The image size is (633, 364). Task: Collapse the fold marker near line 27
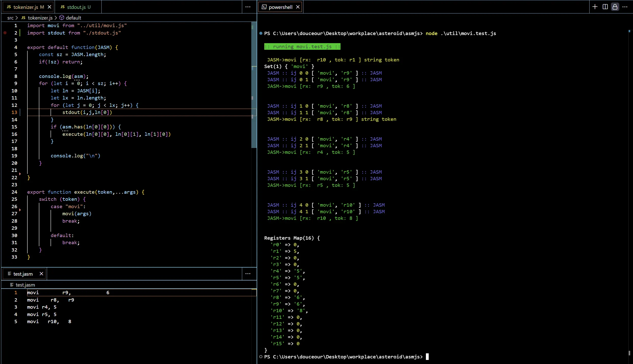(x=20, y=210)
